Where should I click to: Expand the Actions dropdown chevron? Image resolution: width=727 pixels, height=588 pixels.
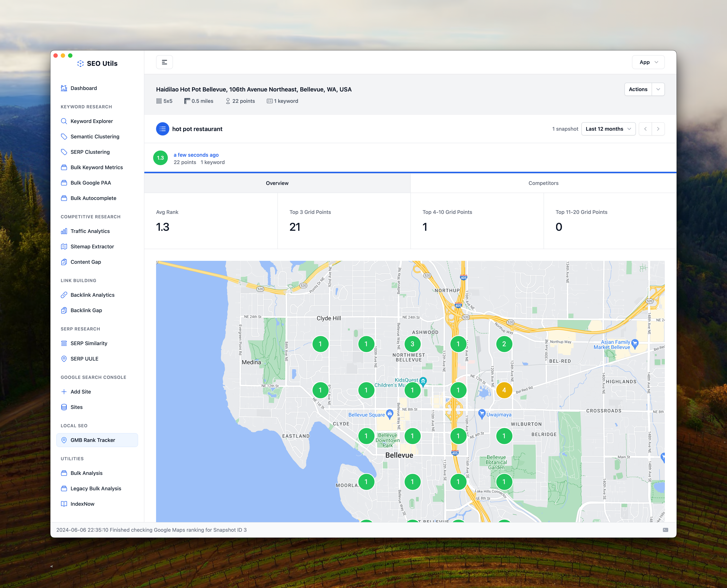point(658,89)
